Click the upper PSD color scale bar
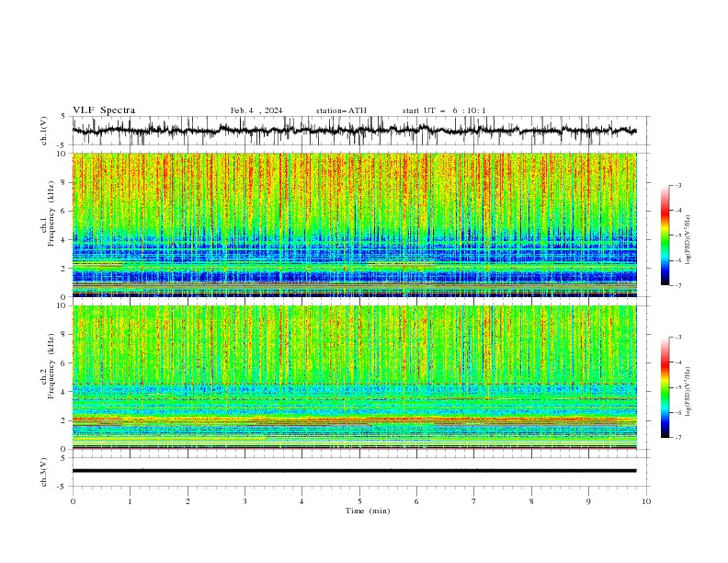The height and width of the screenshot is (563, 728). click(x=665, y=236)
